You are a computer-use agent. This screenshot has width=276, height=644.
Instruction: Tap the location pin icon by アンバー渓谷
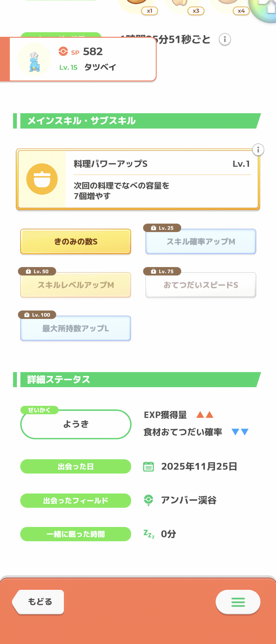click(148, 500)
